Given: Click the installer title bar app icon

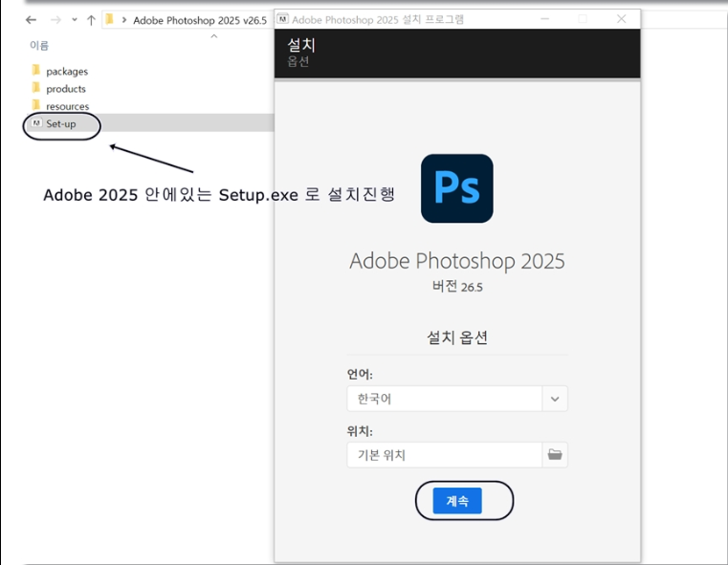Looking at the screenshot, I should pyautogui.click(x=283, y=19).
